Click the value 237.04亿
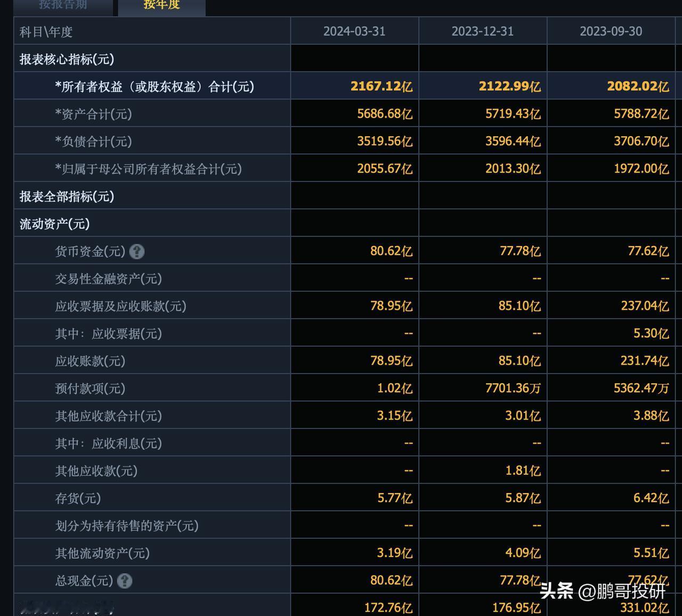 point(645,306)
